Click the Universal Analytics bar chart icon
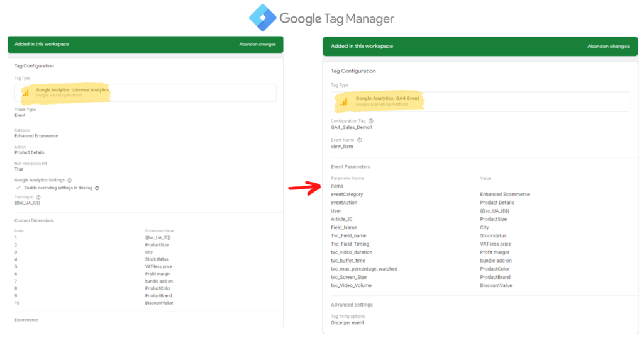644x362 pixels. click(x=26, y=93)
